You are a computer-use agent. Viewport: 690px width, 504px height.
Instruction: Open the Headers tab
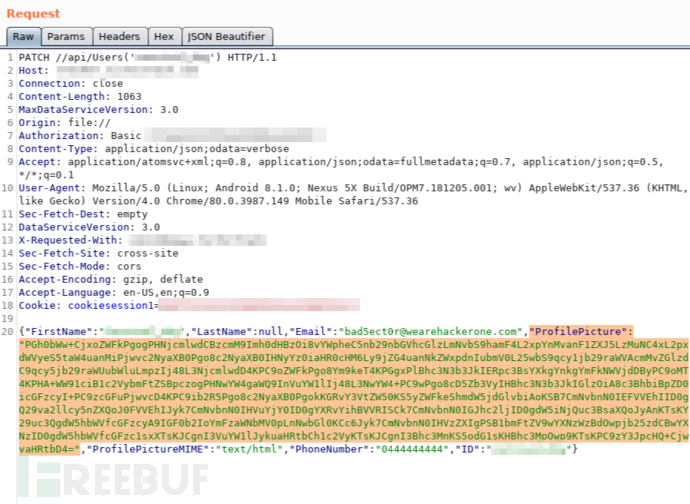119,37
